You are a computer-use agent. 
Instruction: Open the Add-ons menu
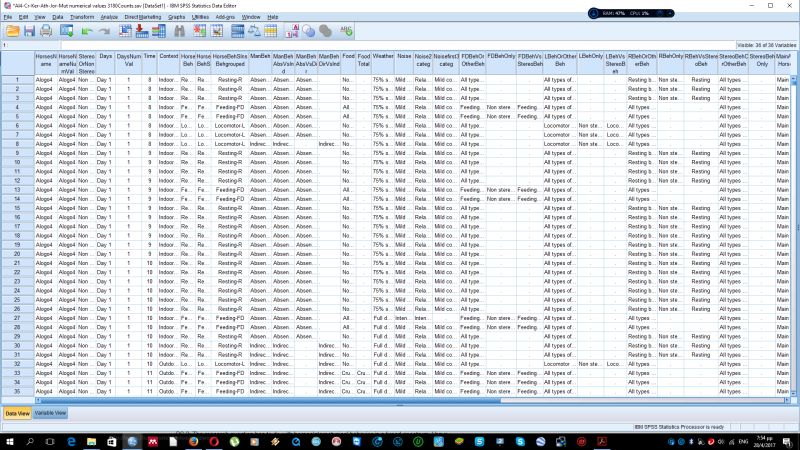coord(225,17)
